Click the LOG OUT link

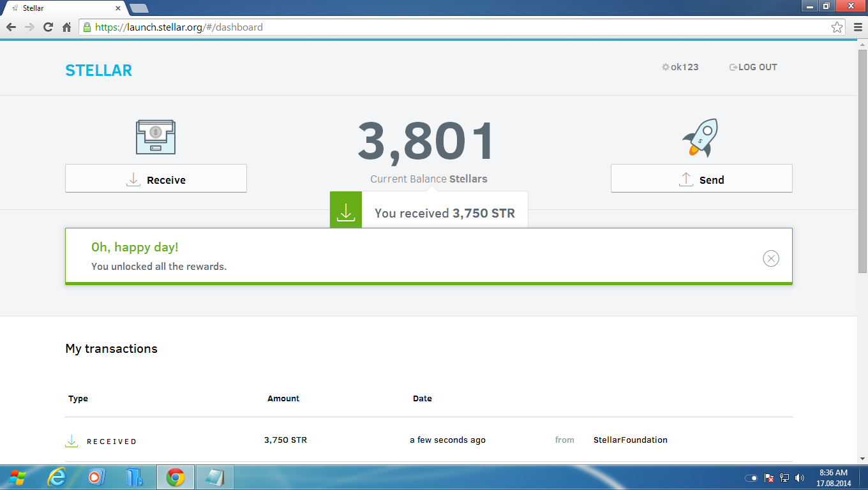(753, 67)
